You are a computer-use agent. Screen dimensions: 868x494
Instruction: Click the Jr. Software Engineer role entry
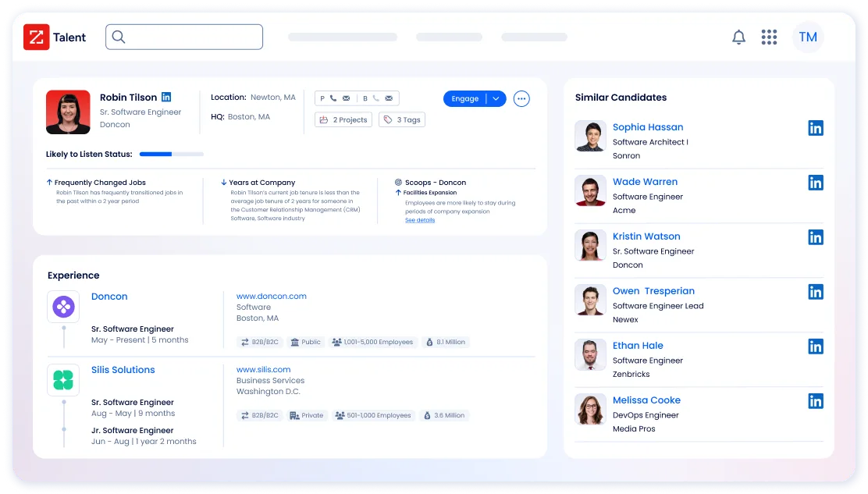132,430
